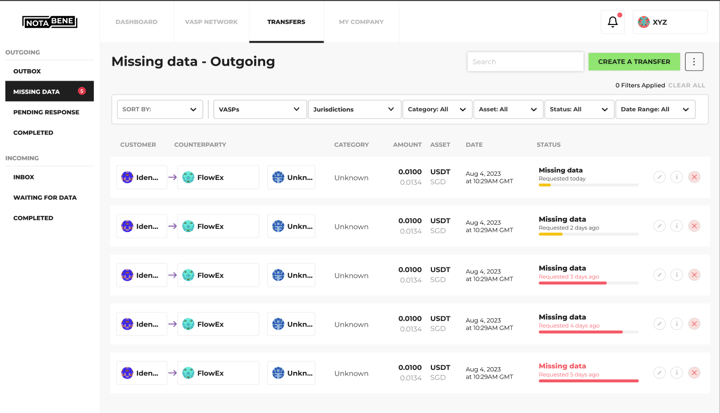Click the Amount column header
Viewport: 720px width, 413px height.
click(x=407, y=144)
